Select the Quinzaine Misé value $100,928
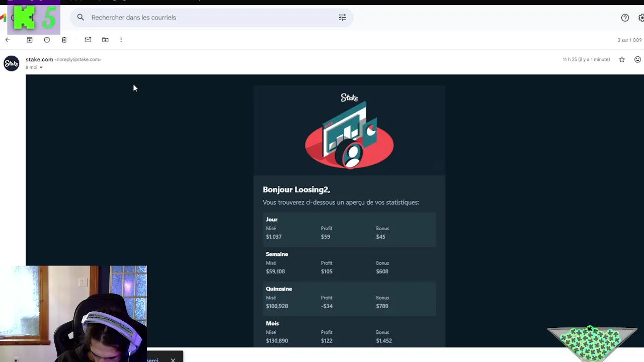 [277, 306]
